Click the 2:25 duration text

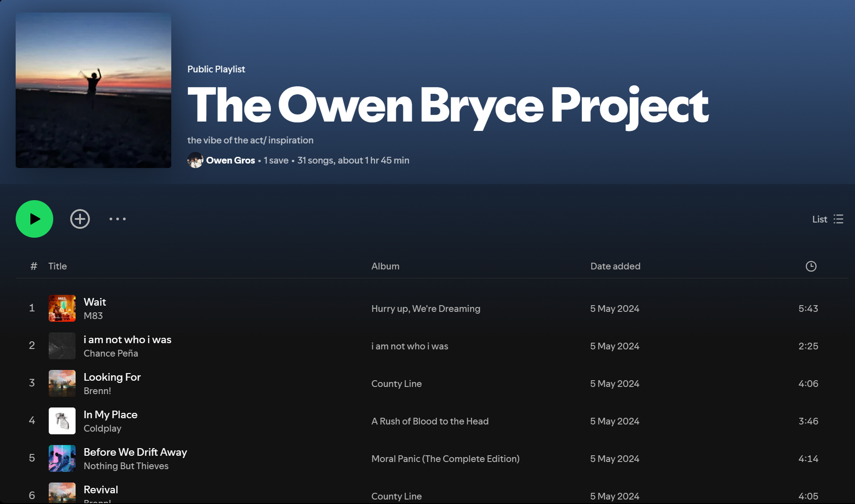click(x=808, y=346)
